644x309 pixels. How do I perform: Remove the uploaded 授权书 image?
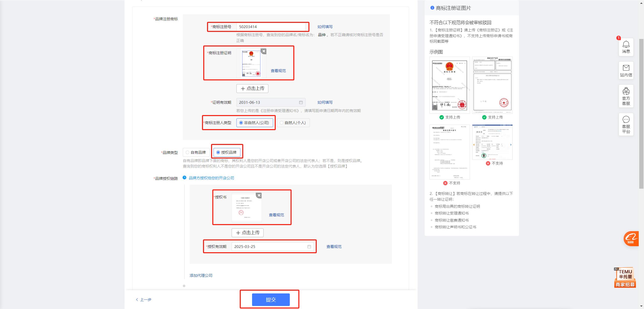(x=259, y=195)
